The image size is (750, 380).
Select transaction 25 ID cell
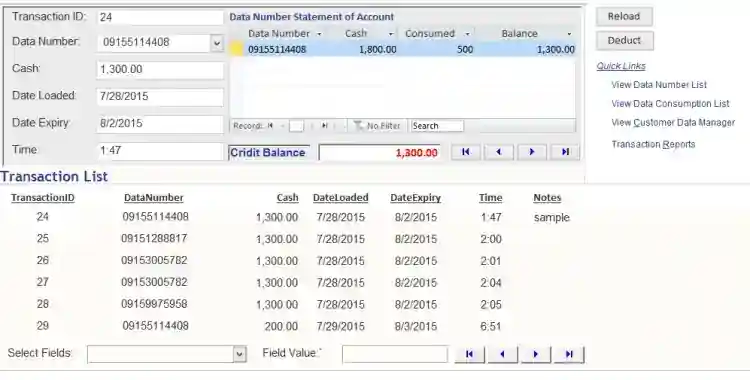[x=43, y=238]
